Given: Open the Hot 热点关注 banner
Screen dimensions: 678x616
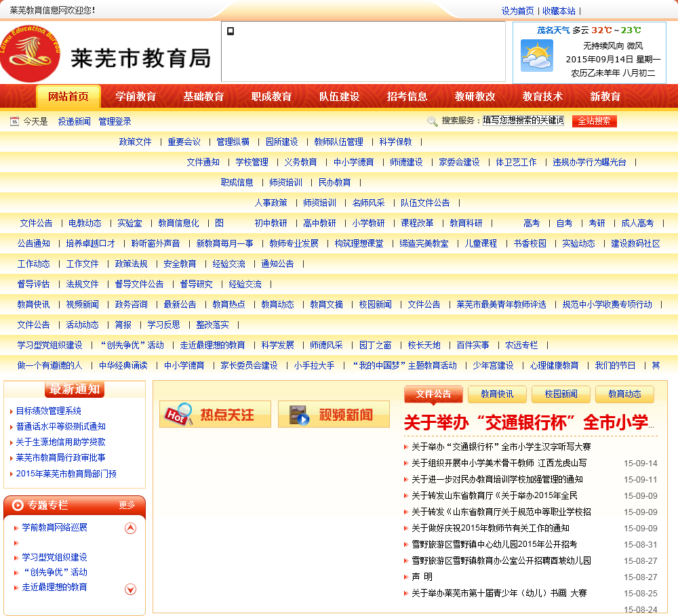Looking at the screenshot, I should click(215, 414).
